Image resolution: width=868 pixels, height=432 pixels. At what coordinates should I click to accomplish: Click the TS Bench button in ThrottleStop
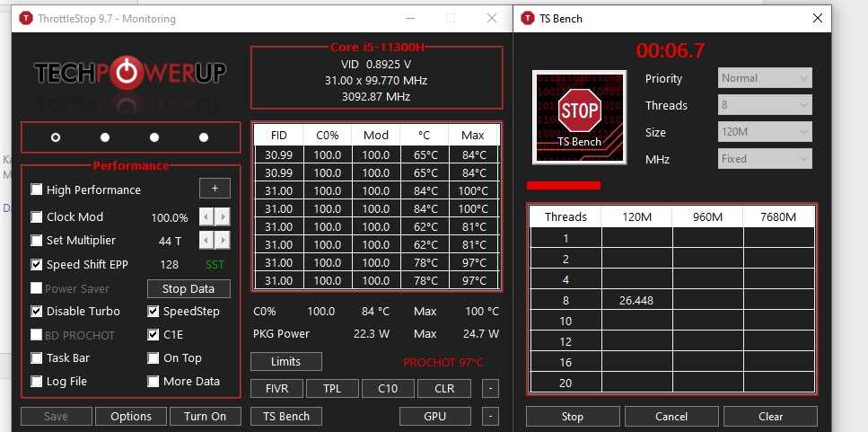coord(286,416)
